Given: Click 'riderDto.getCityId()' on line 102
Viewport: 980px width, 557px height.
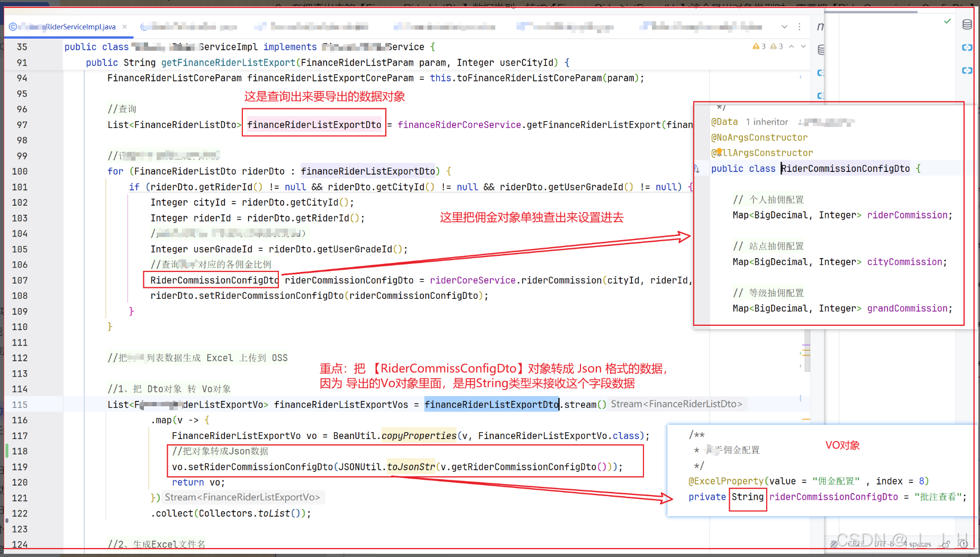Looking at the screenshot, I should point(295,203).
